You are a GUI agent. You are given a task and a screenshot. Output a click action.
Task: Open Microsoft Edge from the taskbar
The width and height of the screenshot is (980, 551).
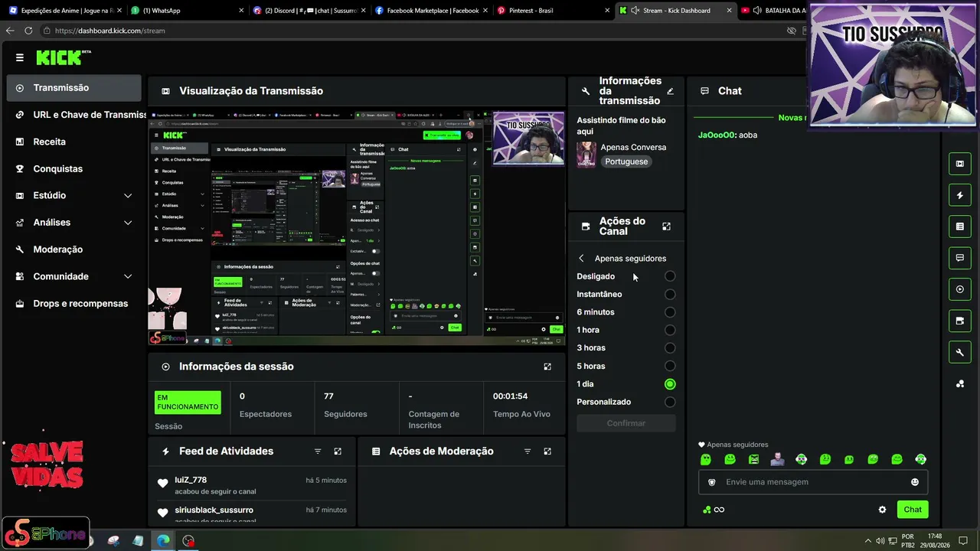coord(163,541)
